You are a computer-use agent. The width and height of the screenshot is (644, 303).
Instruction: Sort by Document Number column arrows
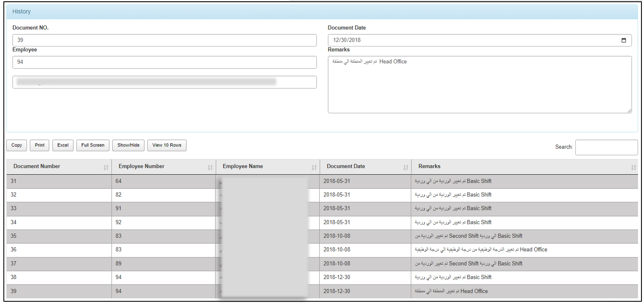click(106, 167)
